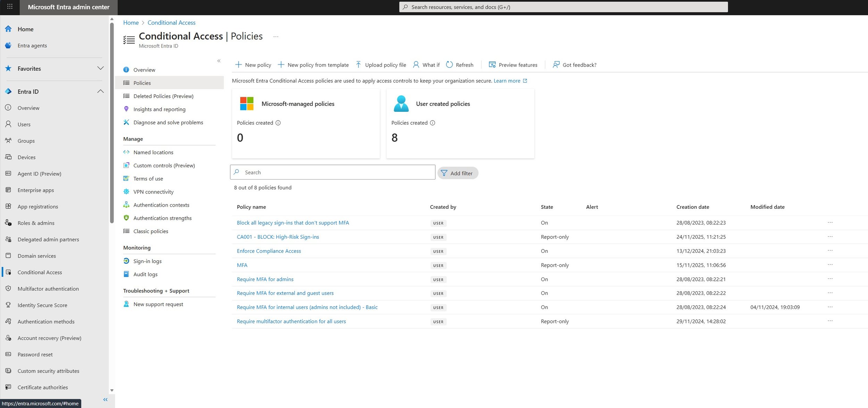The width and height of the screenshot is (868, 408).
Task: Open the app launcher waffle menu
Action: (9, 7)
